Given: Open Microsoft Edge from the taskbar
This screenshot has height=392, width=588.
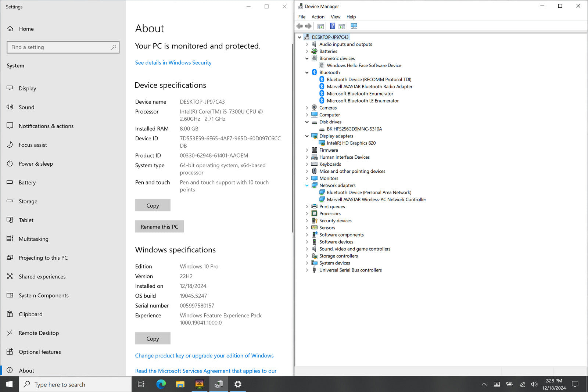Looking at the screenshot, I should 161,384.
